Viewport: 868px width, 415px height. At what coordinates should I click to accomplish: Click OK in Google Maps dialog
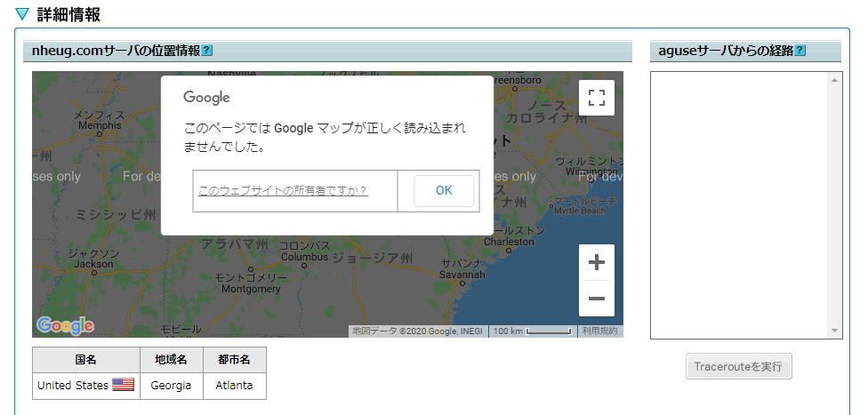pos(444,191)
